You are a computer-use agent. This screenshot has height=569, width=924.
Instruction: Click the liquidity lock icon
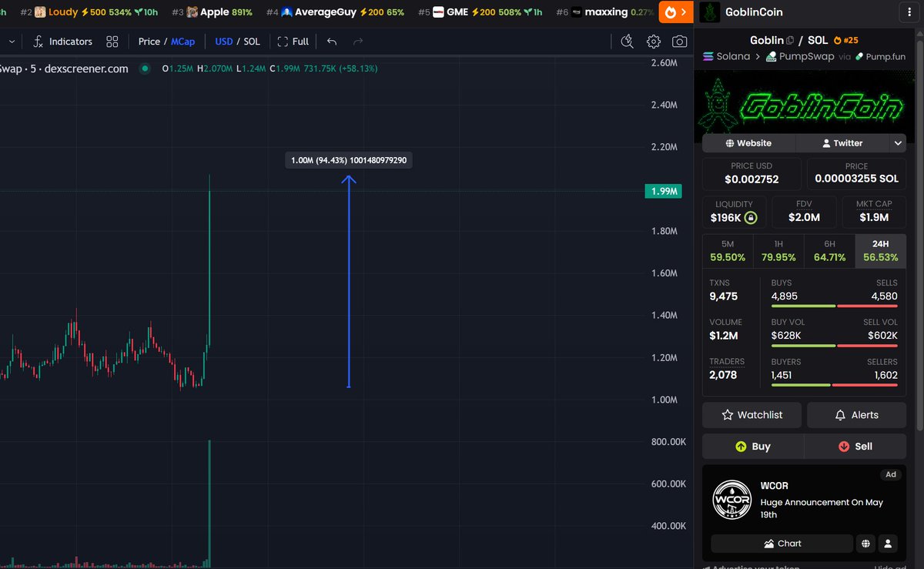(751, 218)
